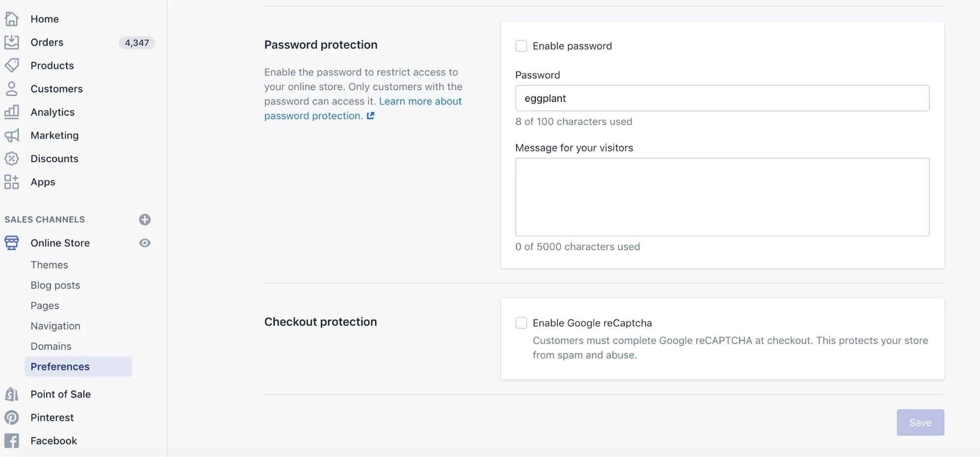Viewport: 980px width, 457px height.
Task: Click the Password field containing eggplant
Action: [x=722, y=98]
